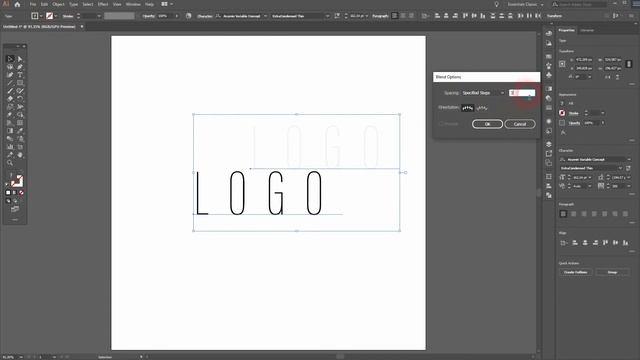Open font size dropdown in Properties panel

(x=590, y=178)
